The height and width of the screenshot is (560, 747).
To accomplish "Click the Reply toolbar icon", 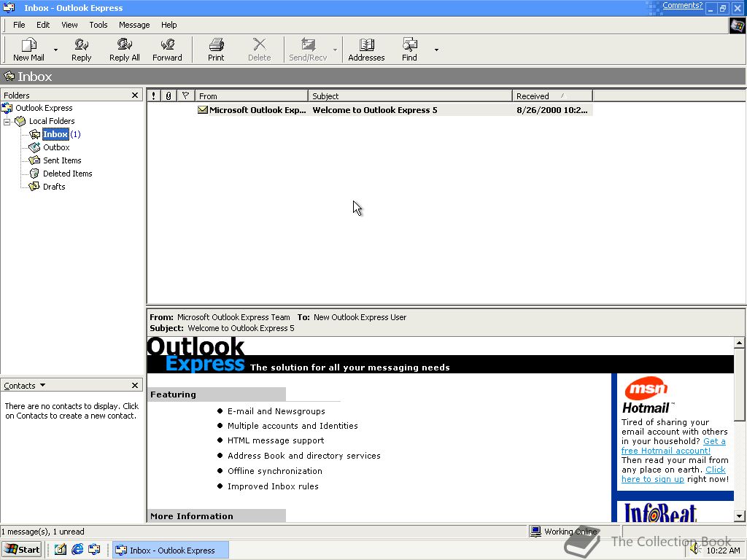I will click(x=81, y=50).
